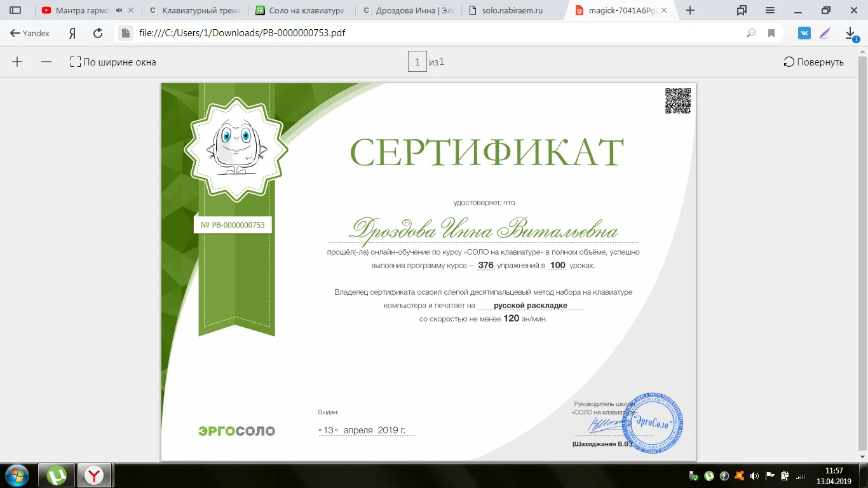
Task: Mute the sound on the Мантра tab
Action: (119, 10)
